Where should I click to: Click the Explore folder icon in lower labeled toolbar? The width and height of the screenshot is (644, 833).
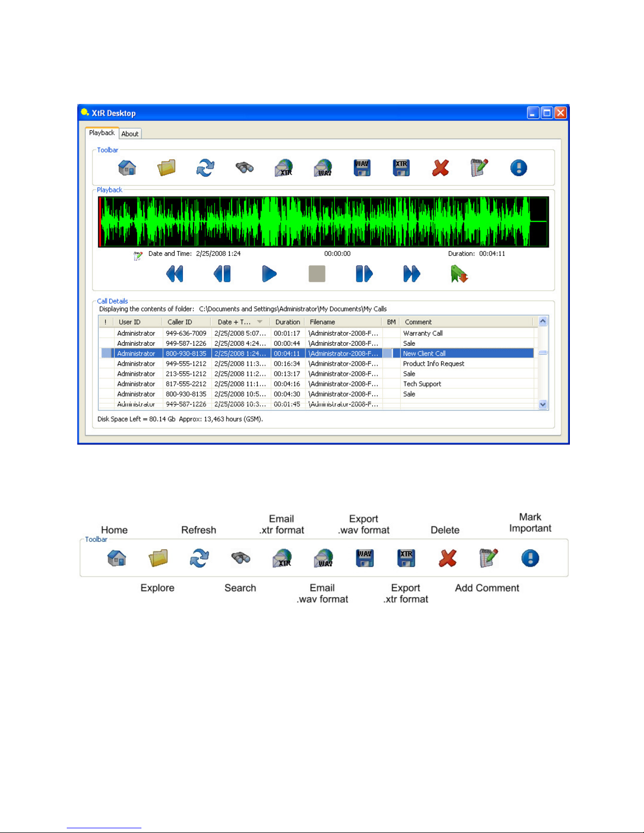coord(158,558)
